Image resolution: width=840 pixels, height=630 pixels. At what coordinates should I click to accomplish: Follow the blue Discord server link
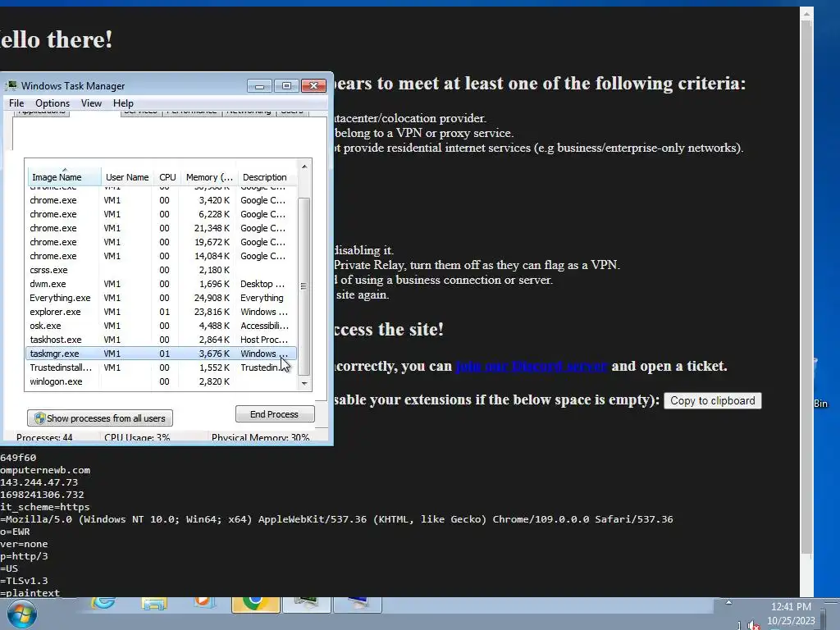[x=531, y=366]
